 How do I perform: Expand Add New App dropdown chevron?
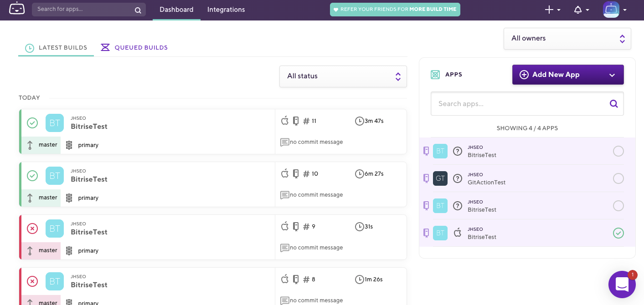point(612,75)
